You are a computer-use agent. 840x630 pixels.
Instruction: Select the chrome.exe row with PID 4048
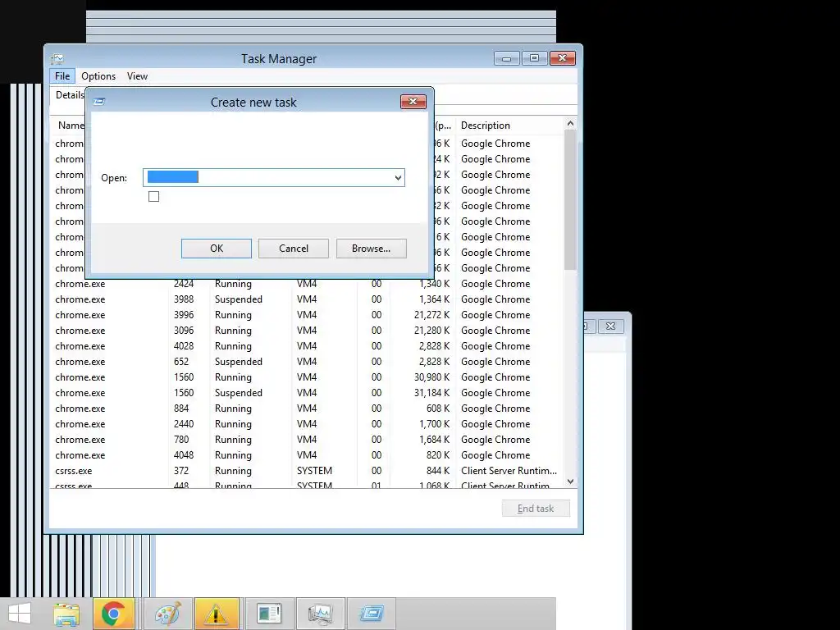tap(306, 454)
